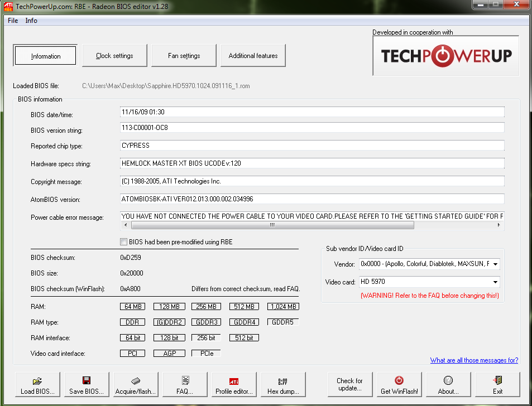Click the Hardware specs string field

point(312,163)
